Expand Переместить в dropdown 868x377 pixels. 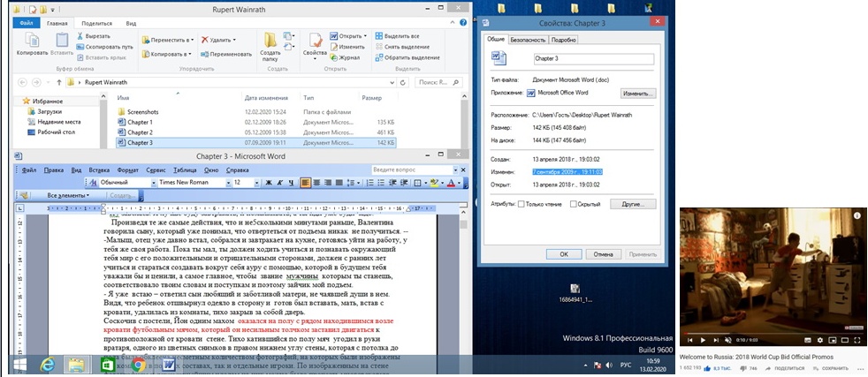point(190,40)
